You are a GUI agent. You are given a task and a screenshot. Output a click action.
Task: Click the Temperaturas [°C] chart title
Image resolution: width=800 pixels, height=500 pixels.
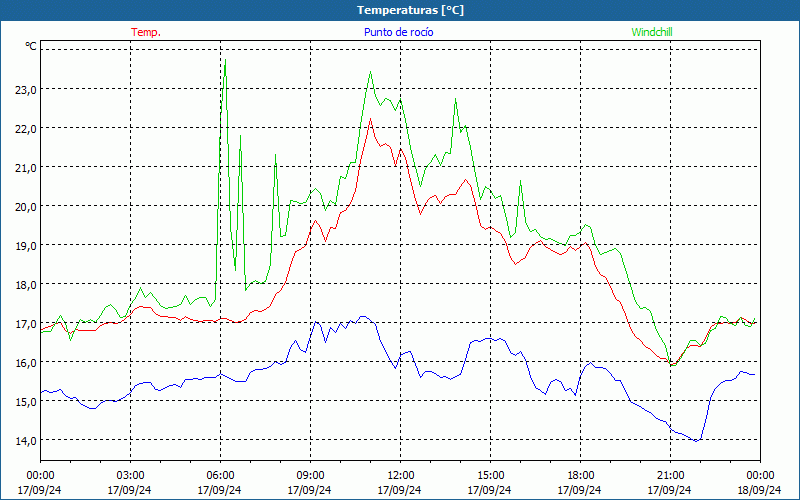point(410,10)
